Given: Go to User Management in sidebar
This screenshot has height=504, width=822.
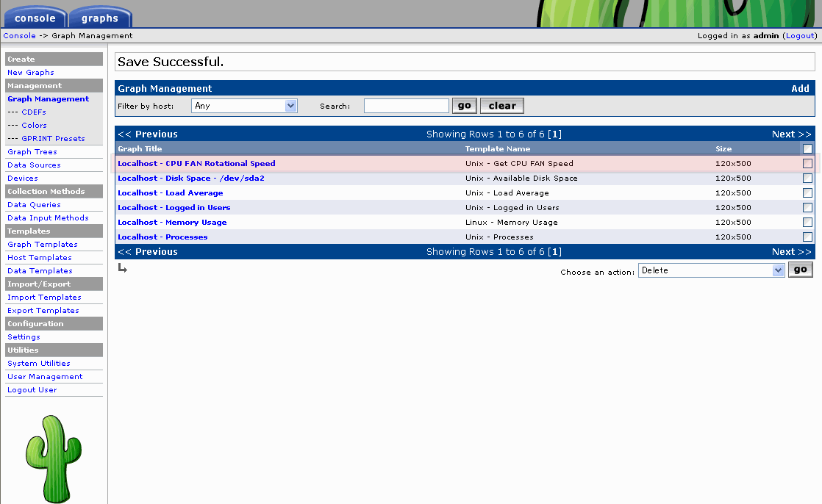Looking at the screenshot, I should tap(45, 376).
